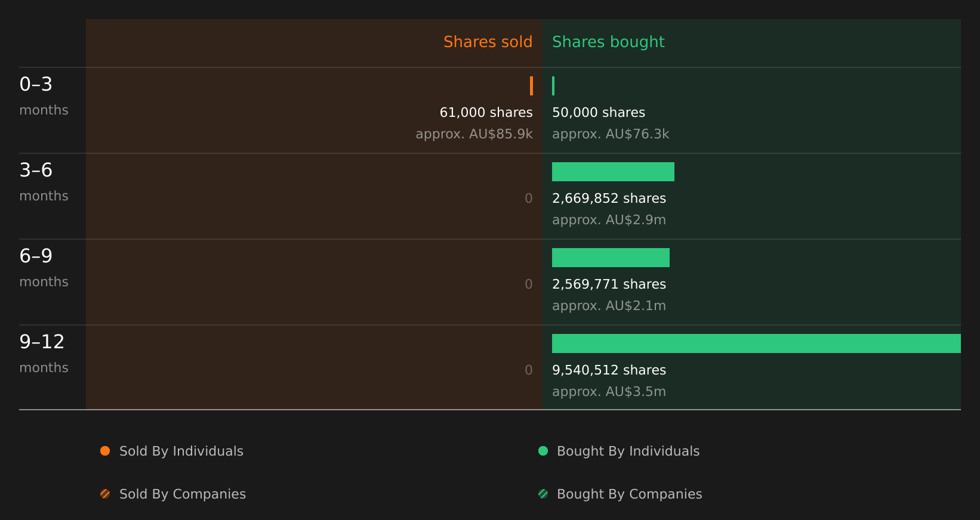The image size is (980, 520).
Task: Click the 50,000 shares value
Action: click(x=599, y=113)
